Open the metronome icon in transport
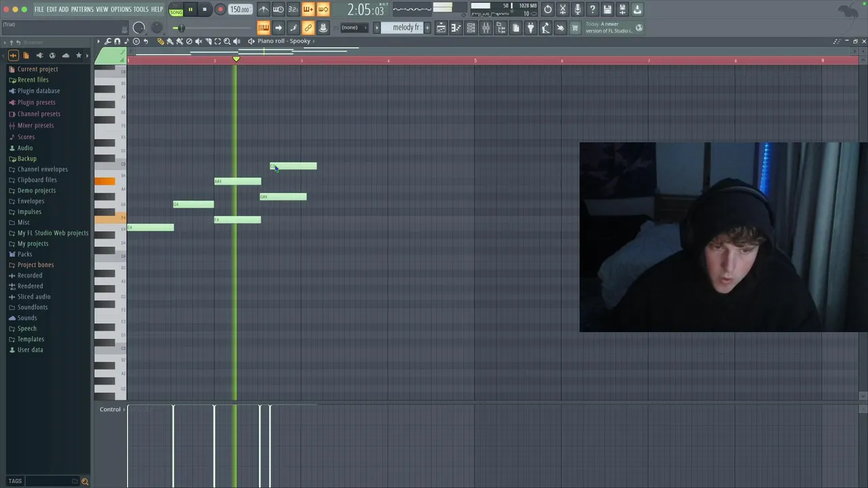The height and width of the screenshot is (488, 868). [264, 9]
